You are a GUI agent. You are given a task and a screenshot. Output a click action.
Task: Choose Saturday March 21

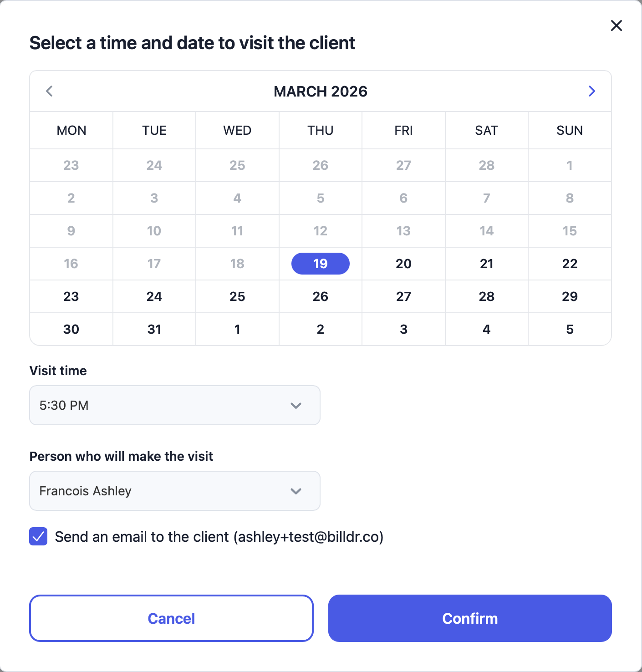[x=487, y=264]
